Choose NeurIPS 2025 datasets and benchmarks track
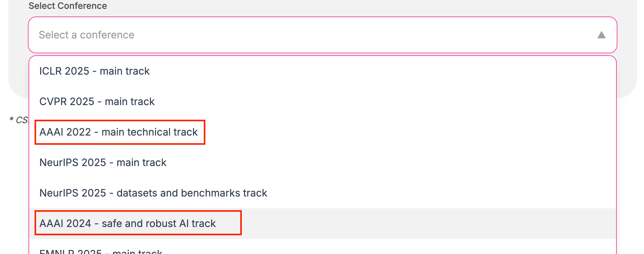The image size is (644, 254). 153,193
